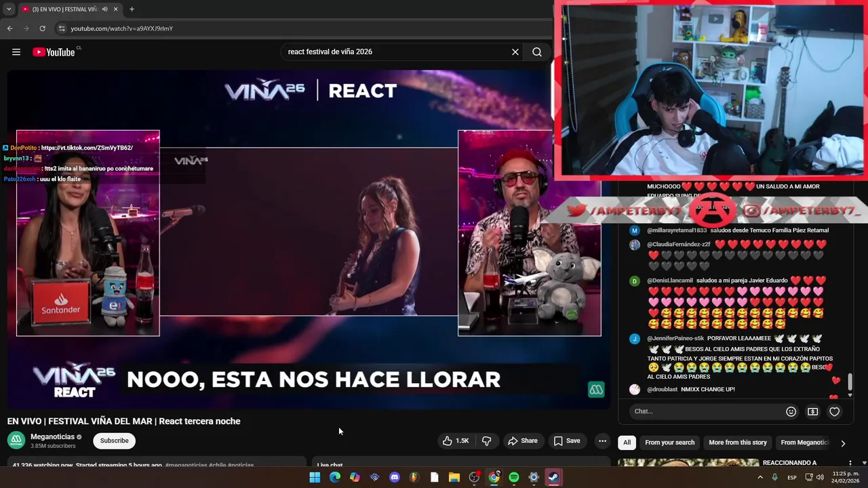Open the tab search dropdown
The height and width of the screenshot is (488, 868).
coord(9,9)
